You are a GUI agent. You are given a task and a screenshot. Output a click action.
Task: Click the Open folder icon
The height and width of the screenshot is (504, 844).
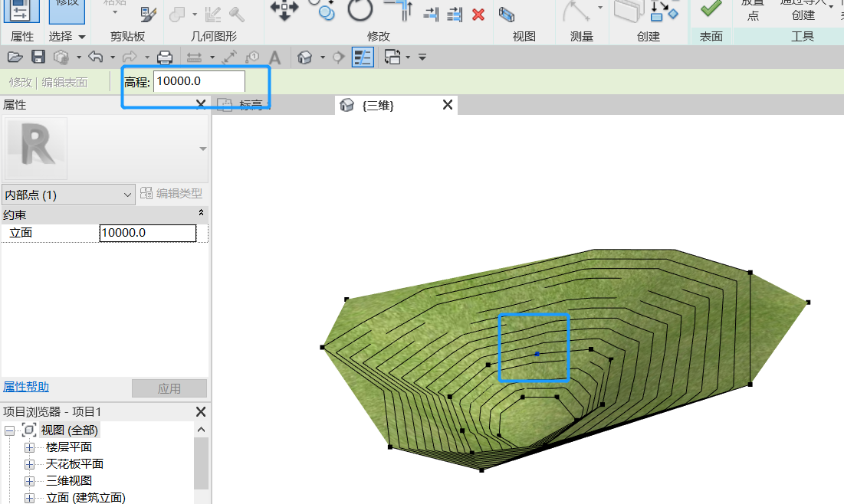[x=15, y=57]
